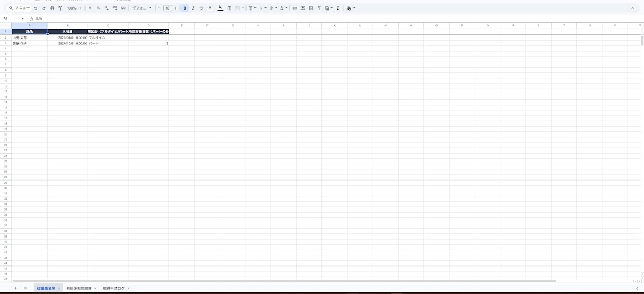Select column A header
The width and height of the screenshot is (644, 294).
coord(29,25)
